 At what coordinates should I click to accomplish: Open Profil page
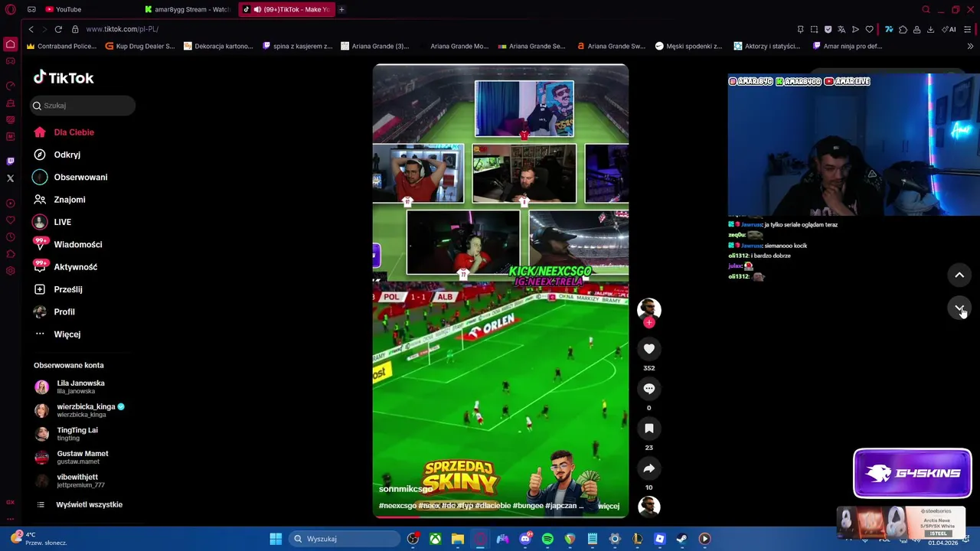[x=55, y=311]
